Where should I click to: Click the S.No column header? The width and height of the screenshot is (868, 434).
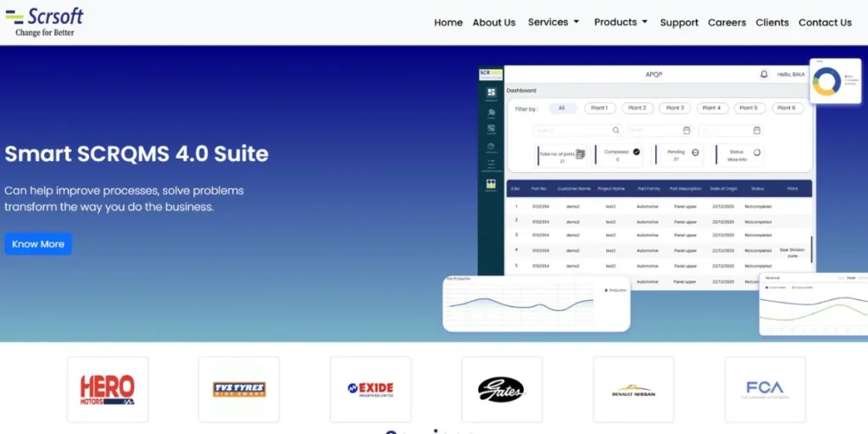516,189
